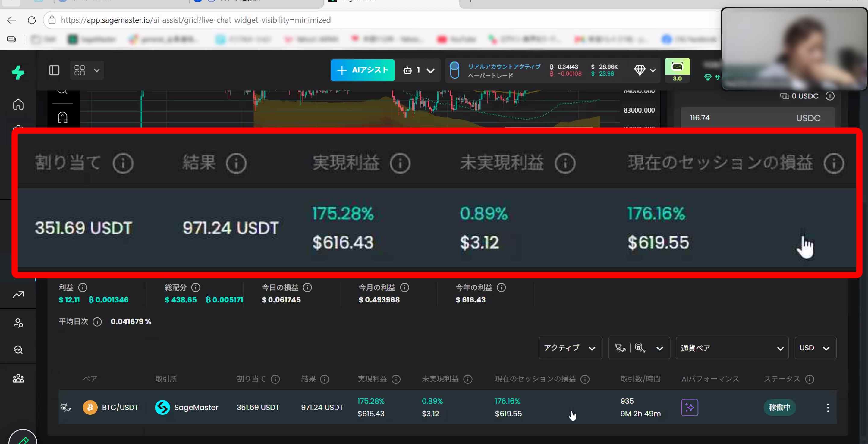Click info icon next to ステータス header
Viewport: 868px width, 444px height.
[x=810, y=379]
